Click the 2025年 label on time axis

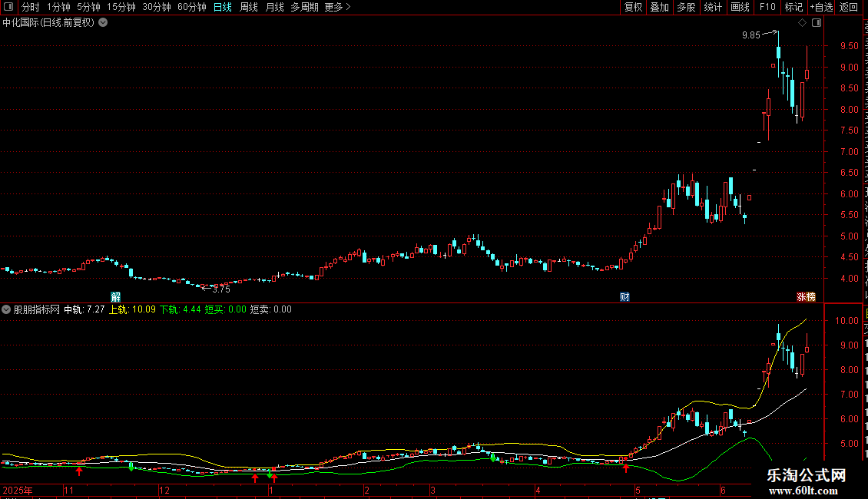(18, 491)
